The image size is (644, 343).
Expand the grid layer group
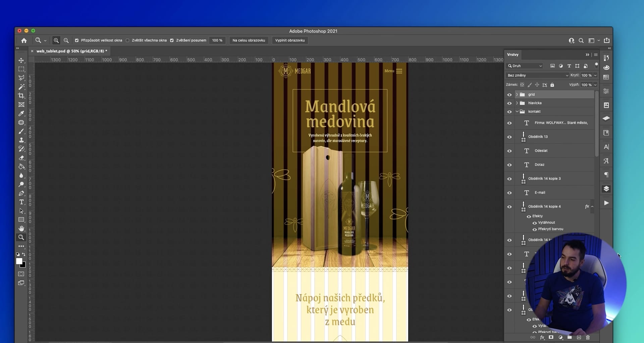[517, 95]
